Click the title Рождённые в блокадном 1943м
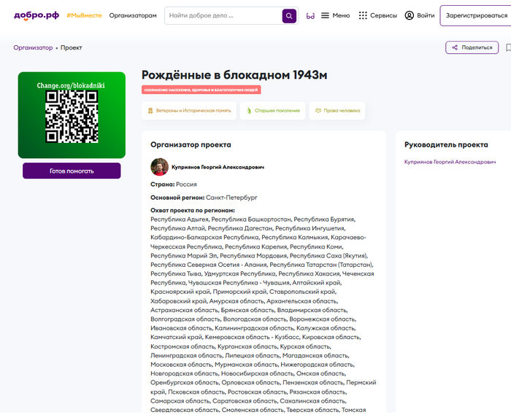The height and width of the screenshot is (420, 511). point(234,75)
